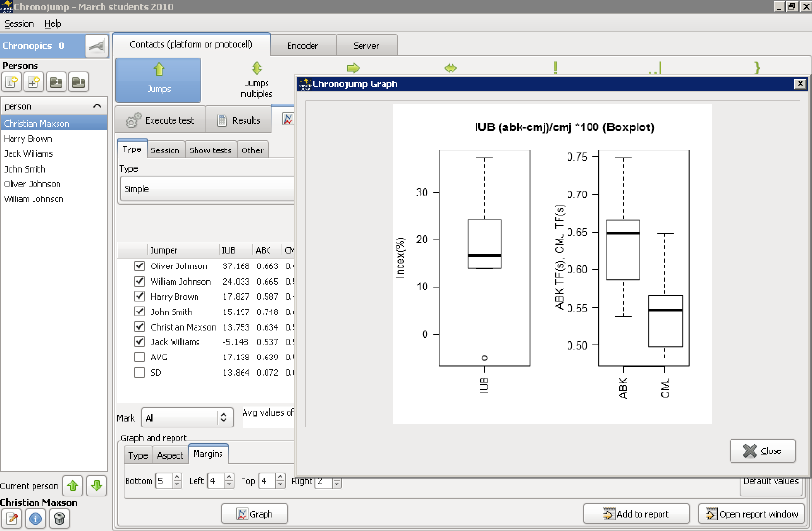Image resolution: width=812 pixels, height=531 pixels.
Task: Uncheck Oliver Johnson row checkbox
Action: click(139, 266)
